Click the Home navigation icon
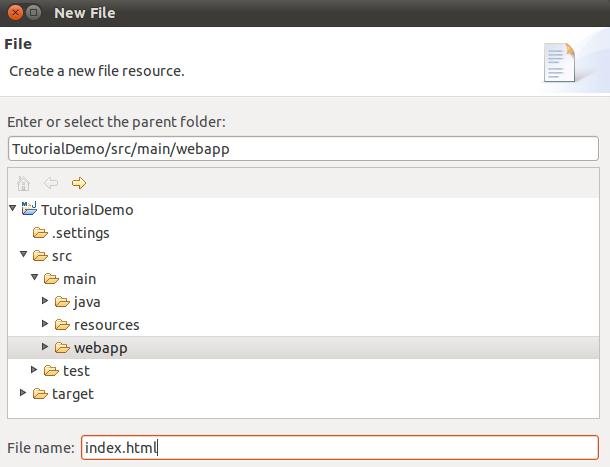The image size is (610, 467). pyautogui.click(x=23, y=183)
